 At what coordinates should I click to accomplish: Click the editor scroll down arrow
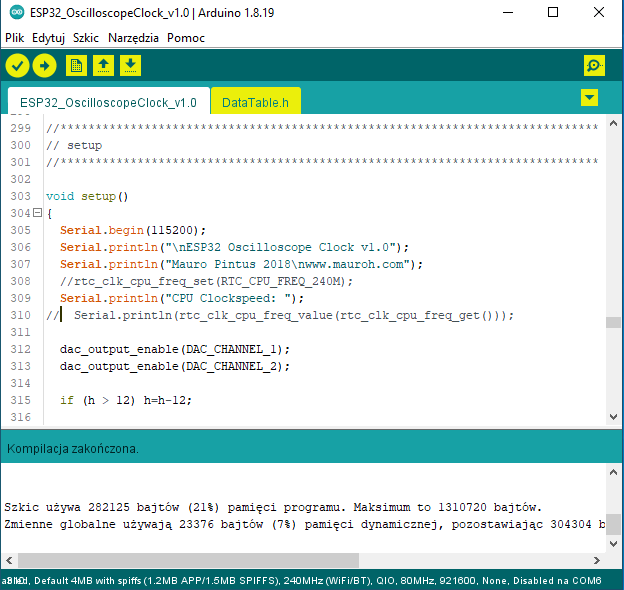[613, 417]
